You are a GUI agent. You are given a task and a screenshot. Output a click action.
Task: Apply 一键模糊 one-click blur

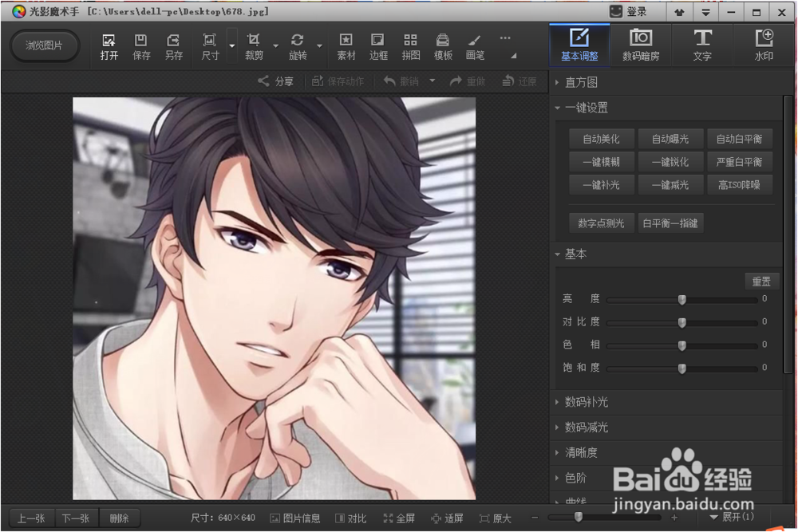click(602, 162)
